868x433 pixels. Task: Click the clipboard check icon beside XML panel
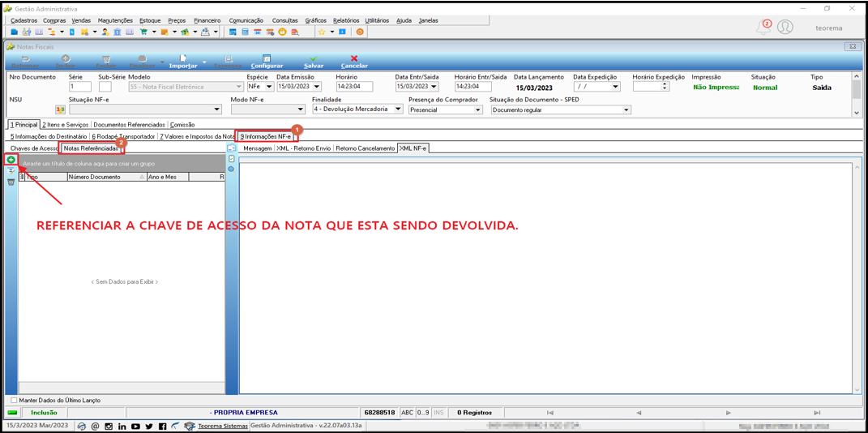(x=232, y=158)
